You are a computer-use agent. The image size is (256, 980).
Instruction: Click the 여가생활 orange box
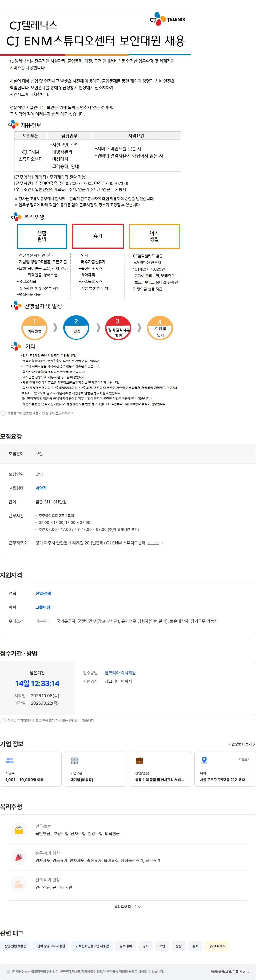[154, 236]
